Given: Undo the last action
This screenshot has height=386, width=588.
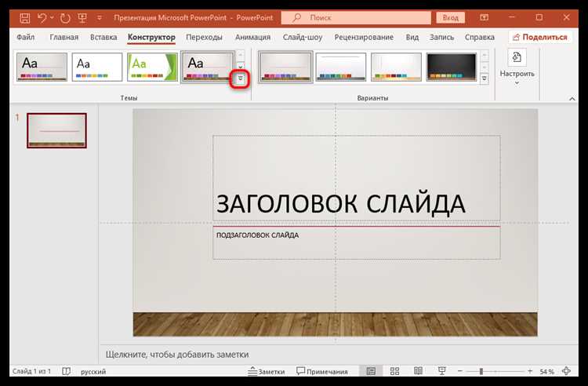Looking at the screenshot, I should pos(42,18).
